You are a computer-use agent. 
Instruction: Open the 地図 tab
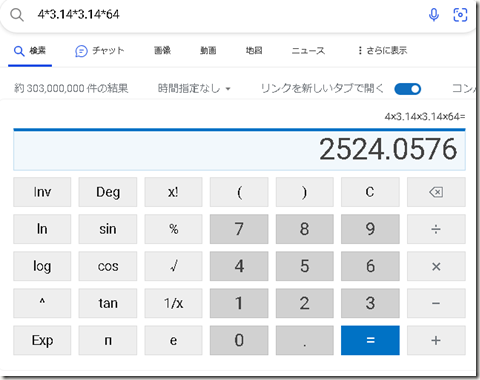(x=254, y=51)
